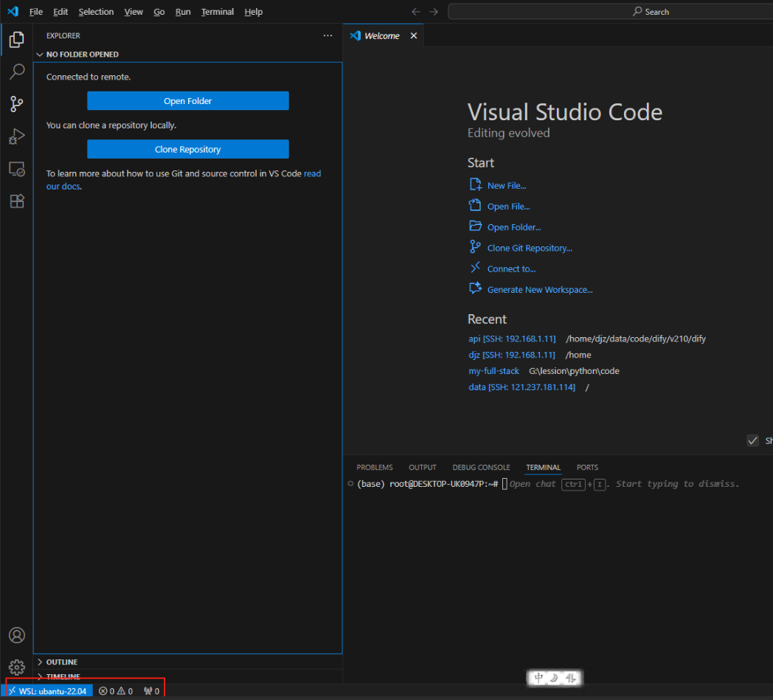Click the WSL: ubantu-22.04 remote indicator
This screenshot has width=773, height=700.
tap(49, 691)
